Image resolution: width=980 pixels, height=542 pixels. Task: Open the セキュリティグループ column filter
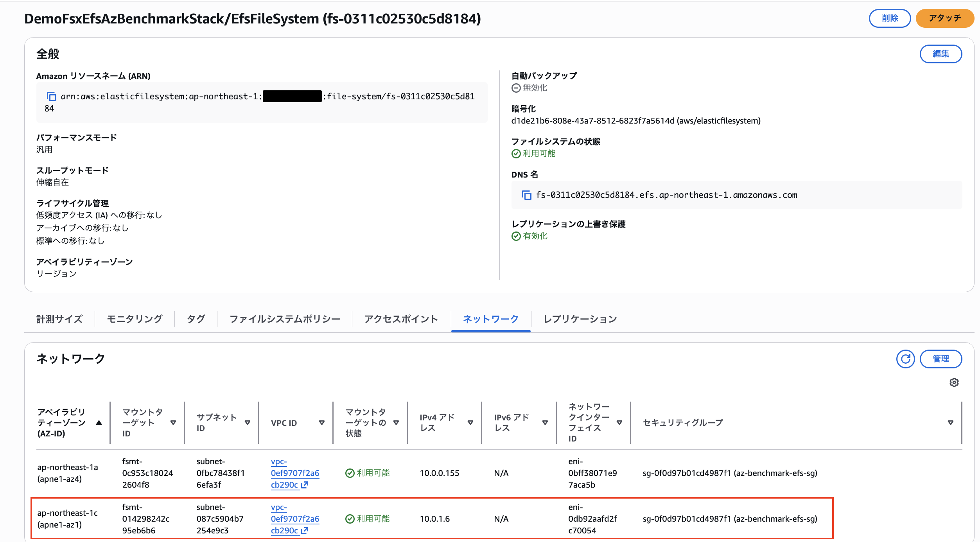[950, 423]
